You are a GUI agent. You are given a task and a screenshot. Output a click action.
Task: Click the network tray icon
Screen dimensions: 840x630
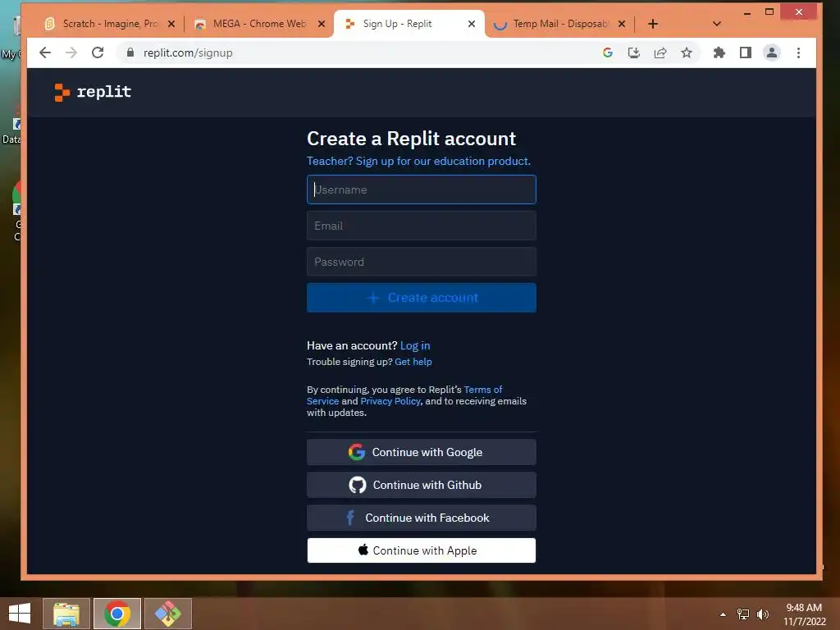pyautogui.click(x=743, y=614)
